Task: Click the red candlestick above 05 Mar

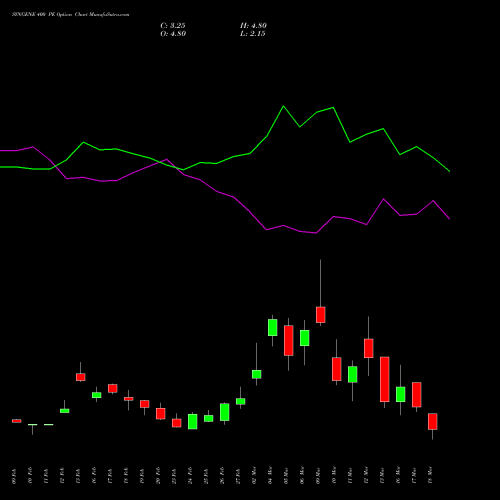Action: coord(289,340)
